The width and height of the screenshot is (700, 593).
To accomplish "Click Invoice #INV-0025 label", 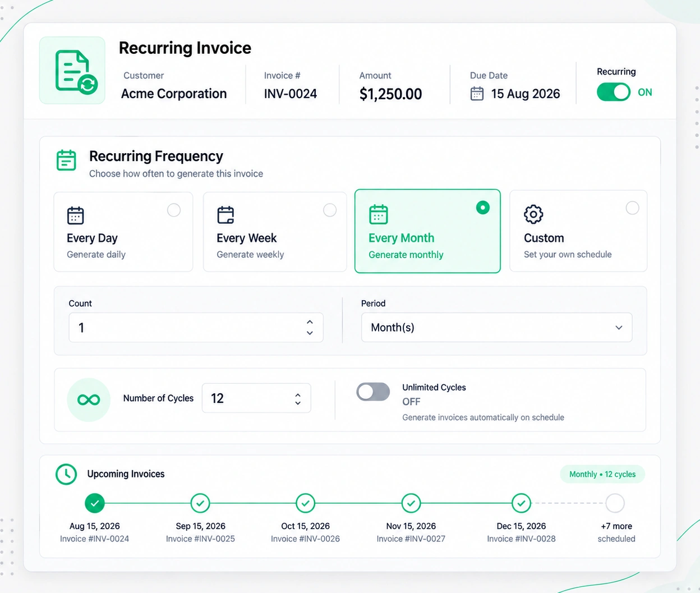I will click(200, 539).
